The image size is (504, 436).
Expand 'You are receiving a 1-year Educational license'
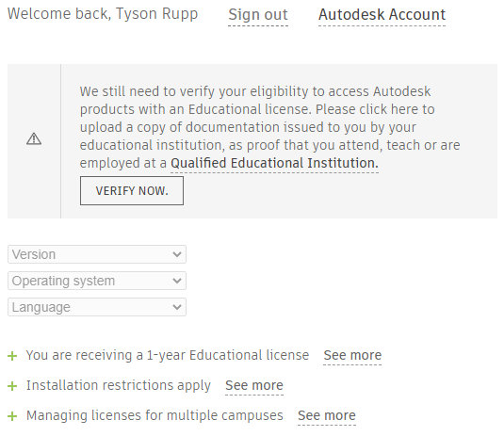click(x=168, y=355)
